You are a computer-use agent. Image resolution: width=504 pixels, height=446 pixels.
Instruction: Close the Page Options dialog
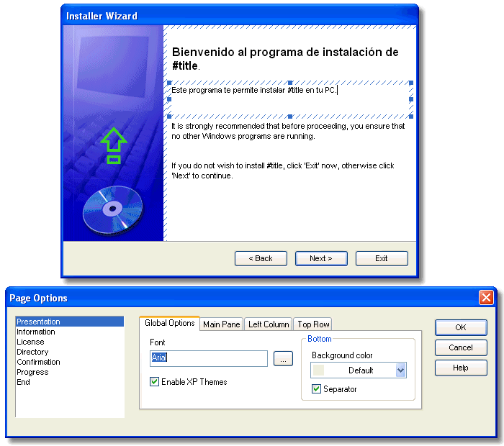486,297
